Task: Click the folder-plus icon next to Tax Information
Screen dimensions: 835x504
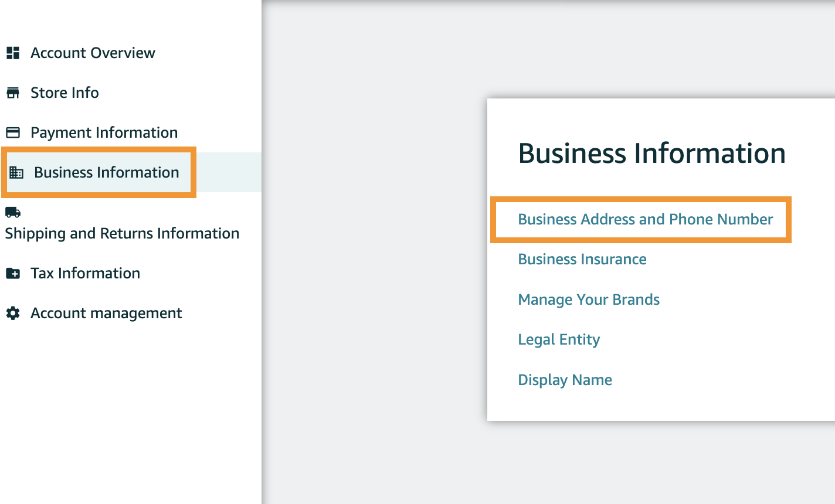Action: click(x=13, y=273)
